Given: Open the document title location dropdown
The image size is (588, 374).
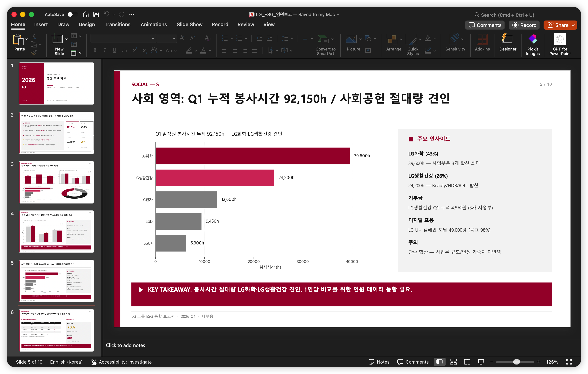Looking at the screenshot, I should [338, 14].
